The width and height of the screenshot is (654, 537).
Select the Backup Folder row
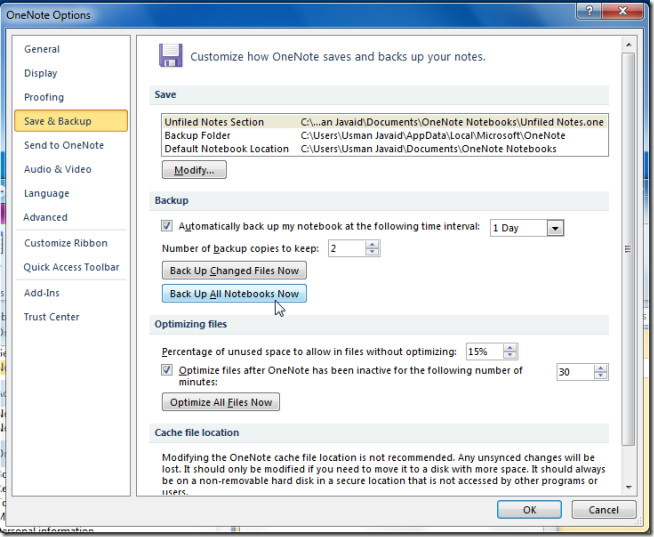pos(385,136)
